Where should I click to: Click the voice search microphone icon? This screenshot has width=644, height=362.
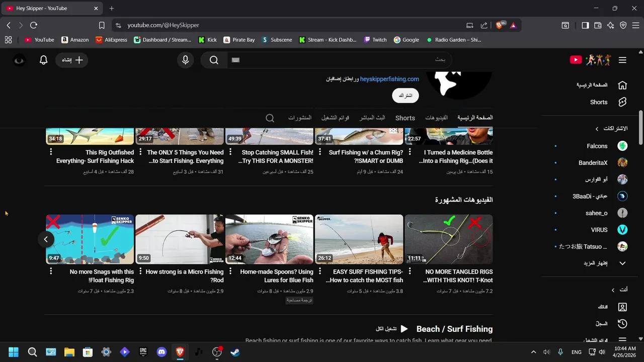186,60
